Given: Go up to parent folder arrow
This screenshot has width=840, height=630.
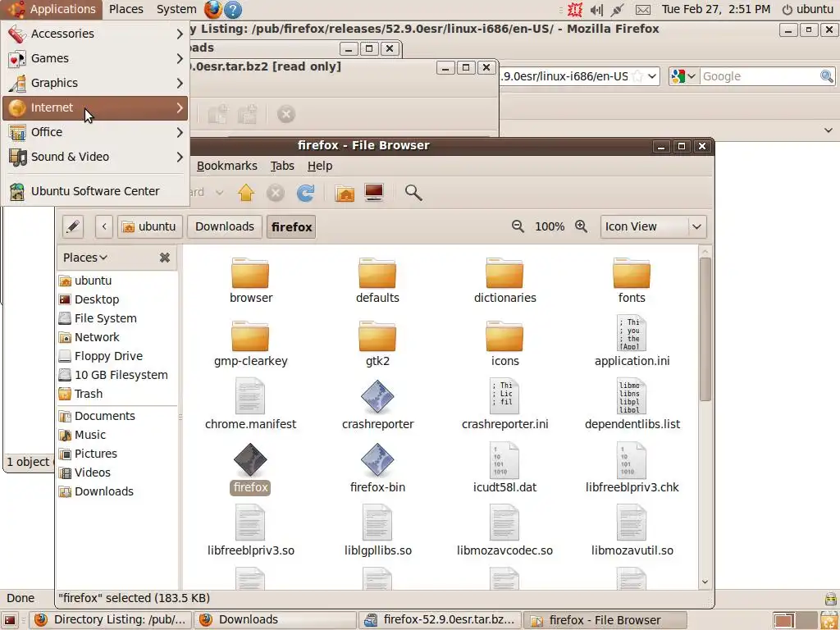Looking at the screenshot, I should point(246,192).
